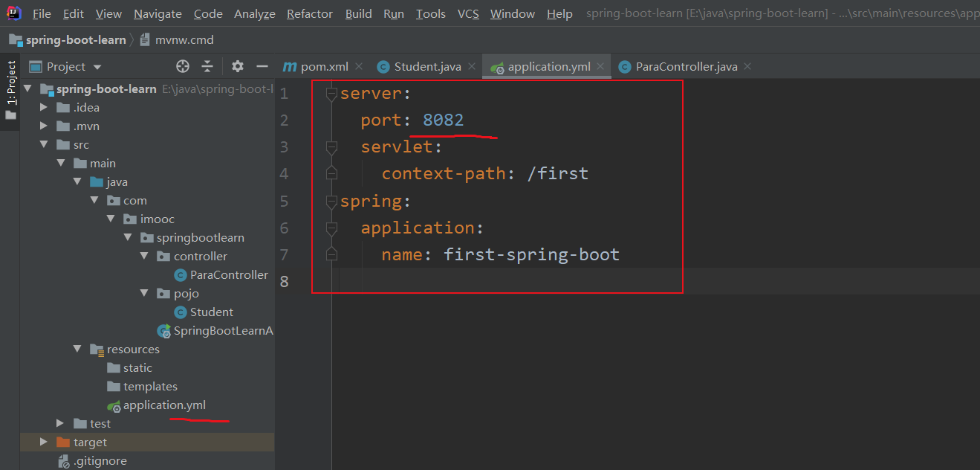Open the File menu

tap(42, 13)
